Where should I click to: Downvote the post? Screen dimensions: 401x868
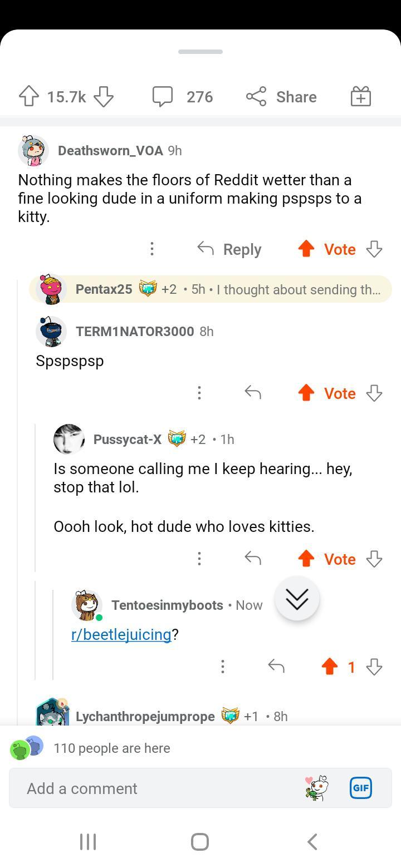coord(104,96)
